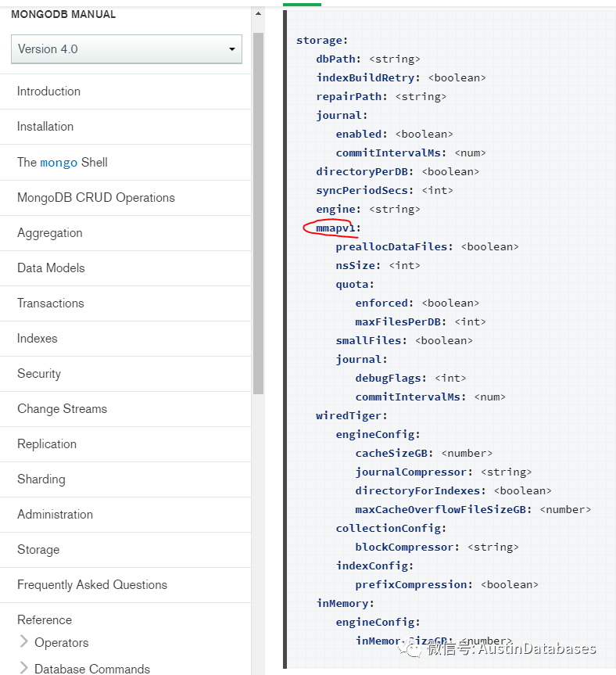Open the Version 4.0 dropdown

(x=127, y=49)
